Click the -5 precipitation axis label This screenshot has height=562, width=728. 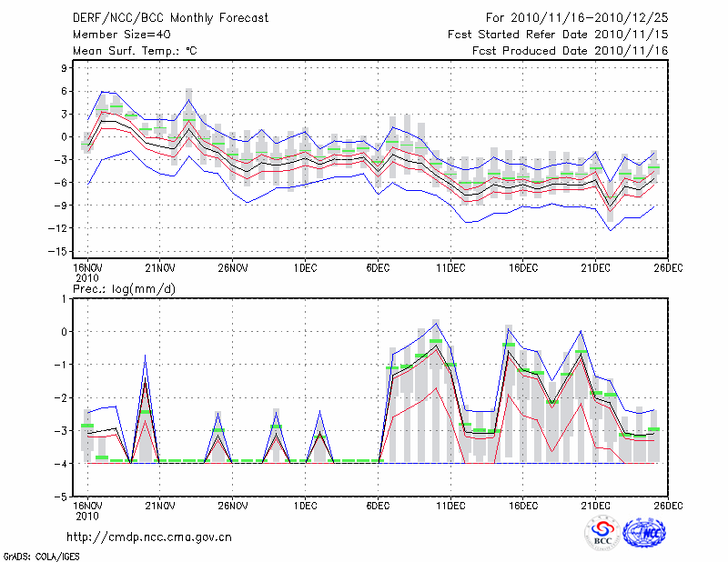[62, 498]
